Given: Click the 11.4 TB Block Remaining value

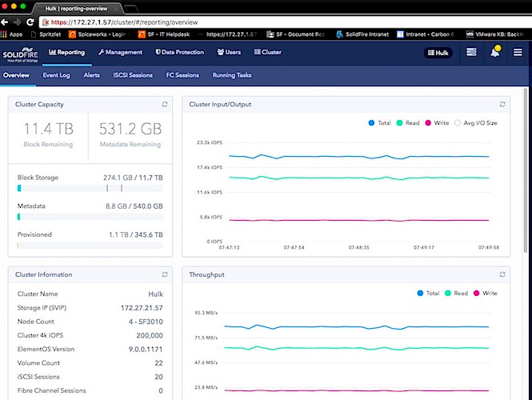Looking at the screenshot, I should pyautogui.click(x=48, y=129).
